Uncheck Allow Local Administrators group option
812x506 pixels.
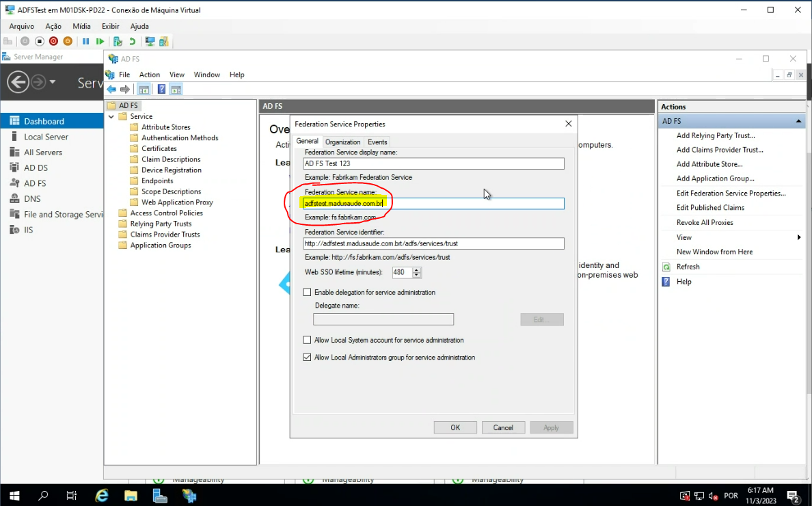tap(307, 357)
